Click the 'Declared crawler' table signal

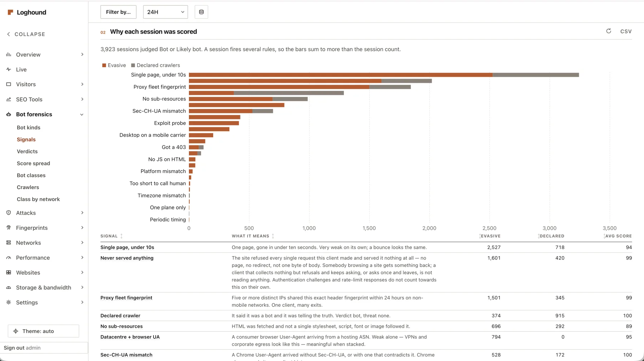120,316
